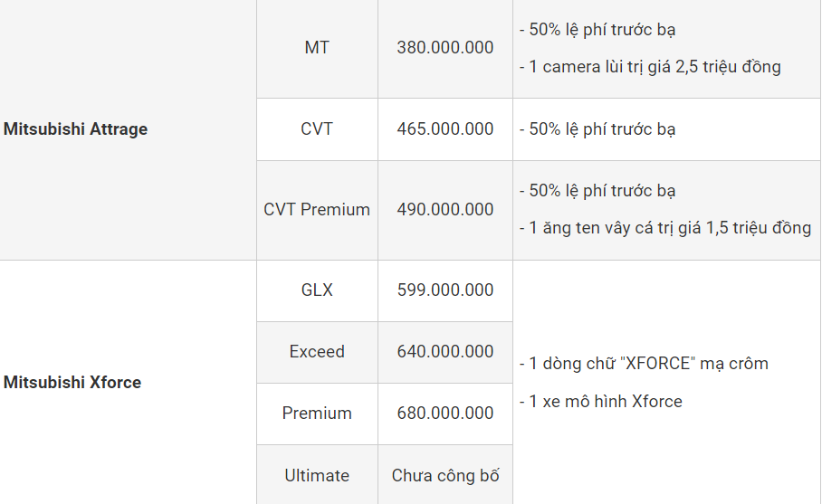
Task: Select the MT variant cell
Action: [x=317, y=48]
